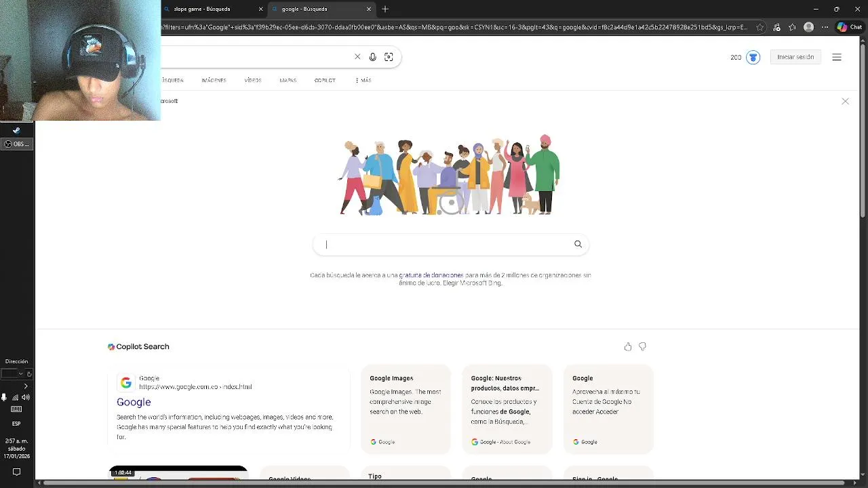The image size is (868, 488).
Task: Open the VÍDEOS search category
Action: tap(253, 80)
